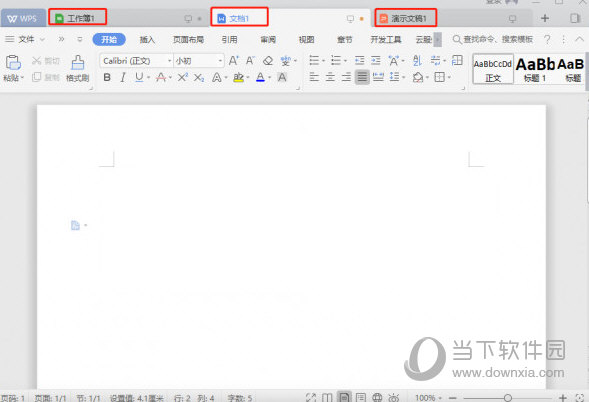Click the increase font size icon

point(234,60)
